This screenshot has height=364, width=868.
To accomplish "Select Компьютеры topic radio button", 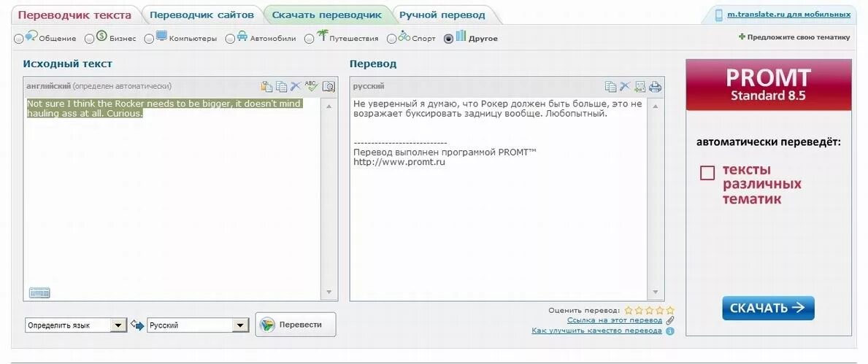I will pos(149,39).
